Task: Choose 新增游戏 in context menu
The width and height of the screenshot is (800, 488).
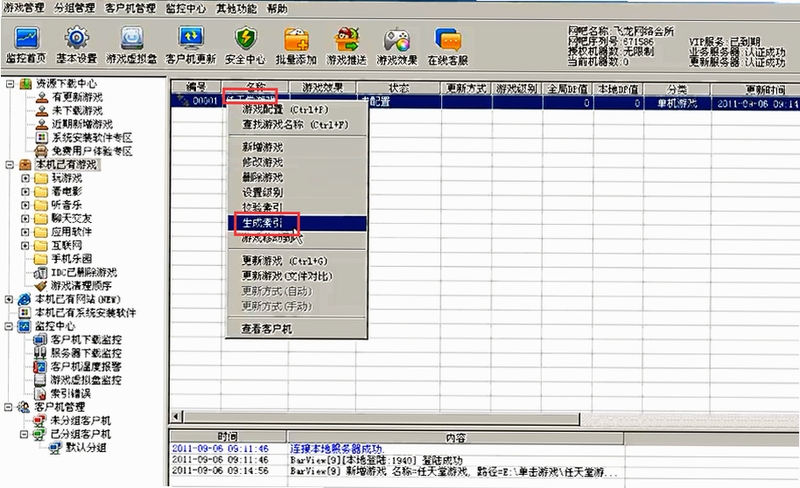Action: [297, 147]
